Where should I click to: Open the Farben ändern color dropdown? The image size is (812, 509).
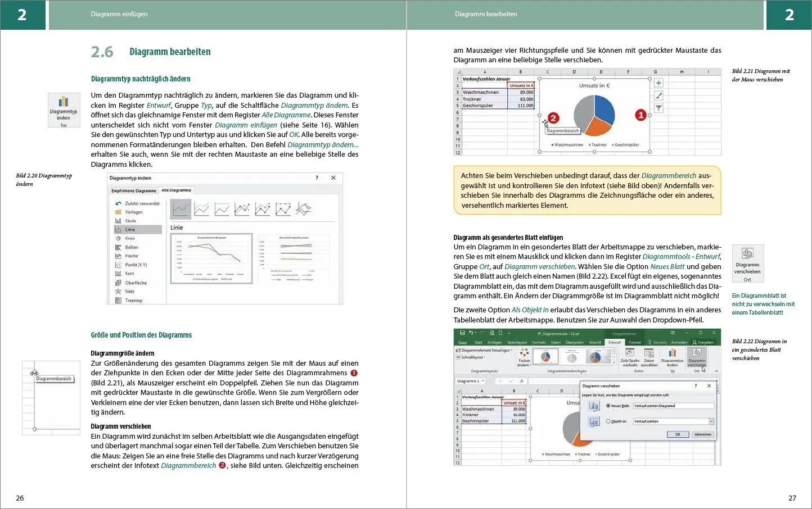coord(524,357)
